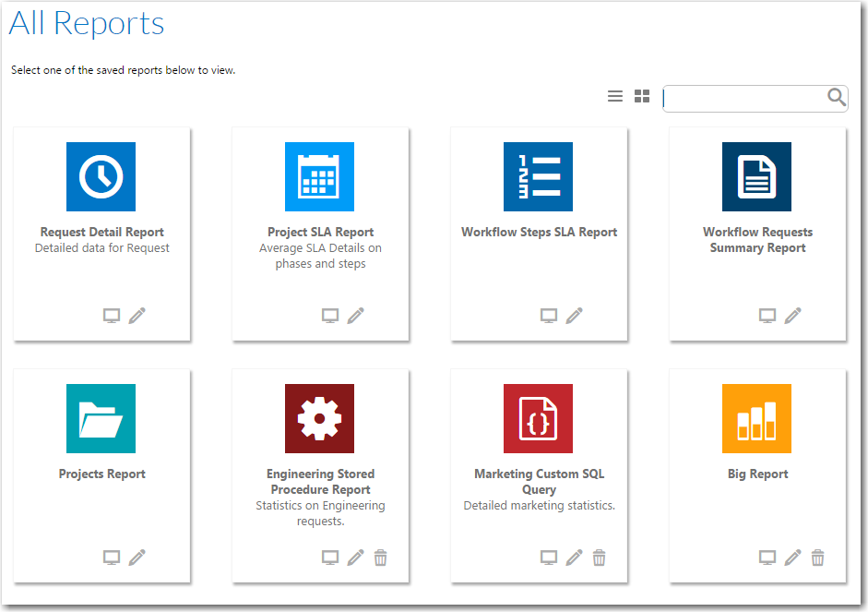Edit the Big Report with pencil icon
This screenshot has height=612, width=868.
[792, 558]
